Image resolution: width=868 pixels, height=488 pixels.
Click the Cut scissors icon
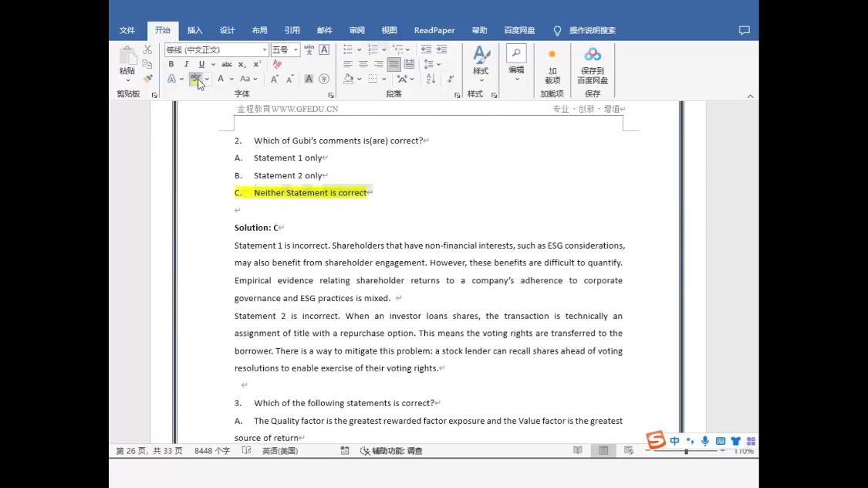click(x=147, y=49)
